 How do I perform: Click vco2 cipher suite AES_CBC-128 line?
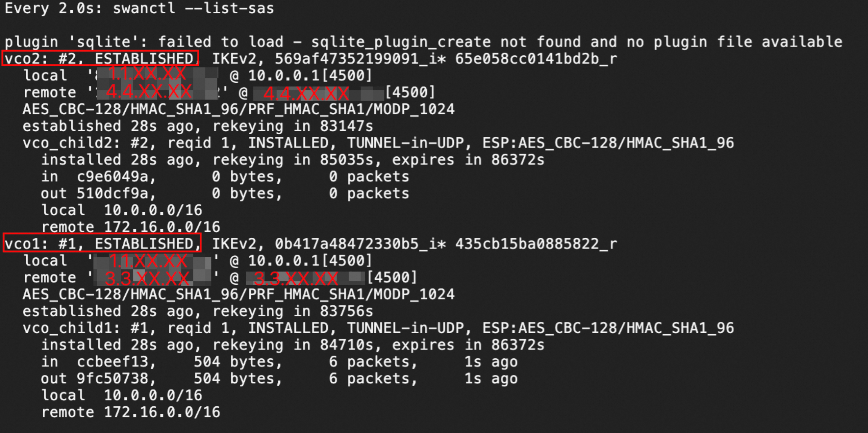(239, 109)
